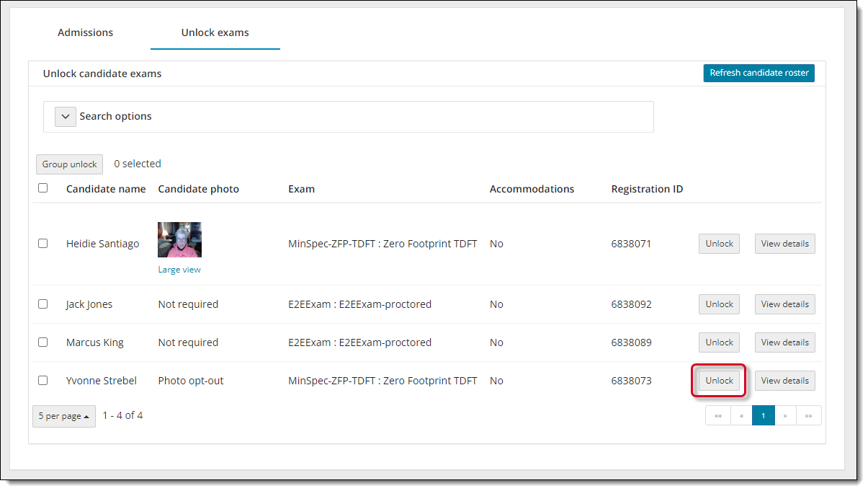
Task: Click previous page pagination arrow
Action: (x=741, y=415)
